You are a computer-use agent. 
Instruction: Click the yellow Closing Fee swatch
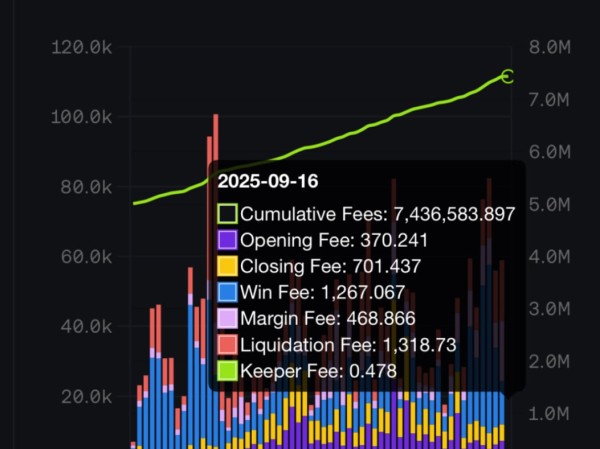pos(227,266)
